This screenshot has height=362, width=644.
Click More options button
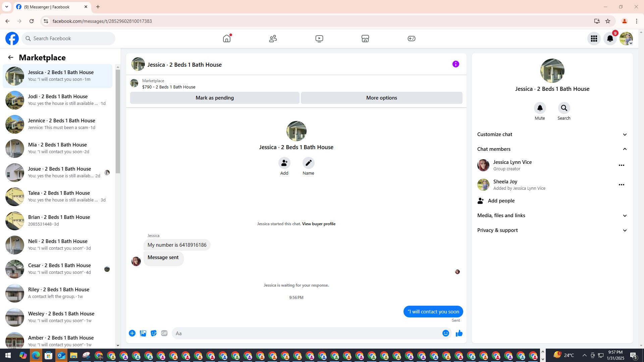(x=381, y=98)
